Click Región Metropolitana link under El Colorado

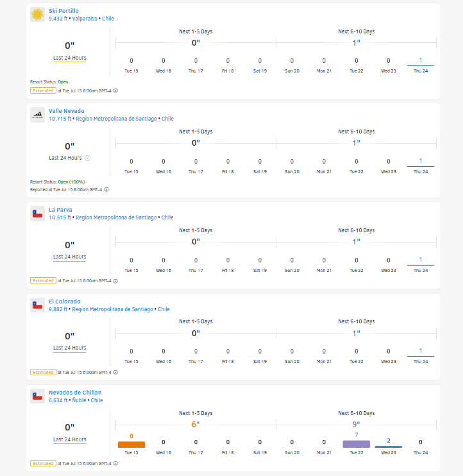click(113, 309)
